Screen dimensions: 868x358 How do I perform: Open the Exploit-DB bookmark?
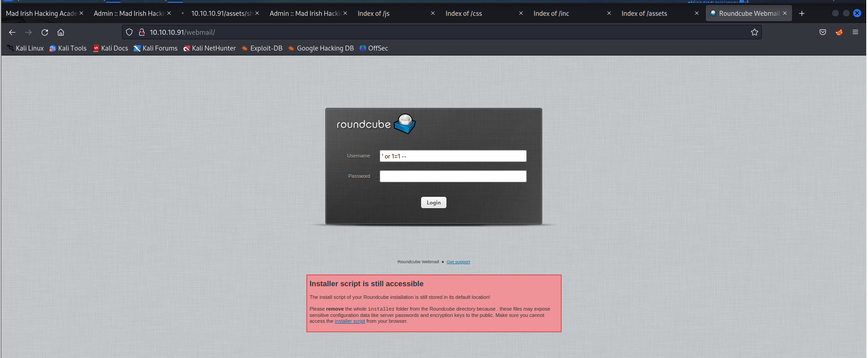tap(262, 48)
